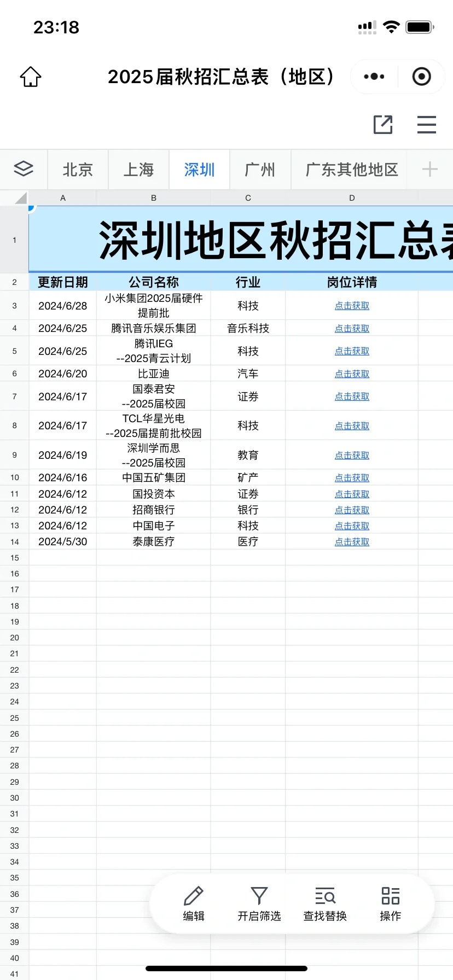Tap 开启筛选 filter button

pos(259,904)
